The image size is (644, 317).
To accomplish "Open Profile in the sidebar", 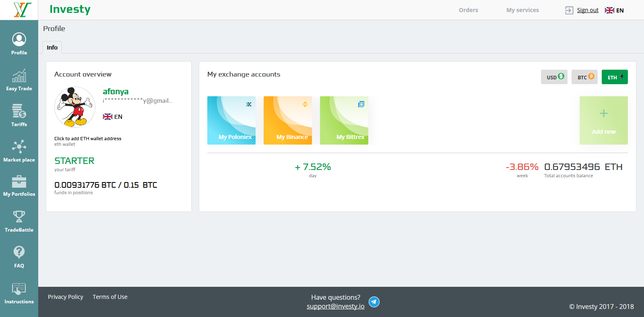I will 19,44.
